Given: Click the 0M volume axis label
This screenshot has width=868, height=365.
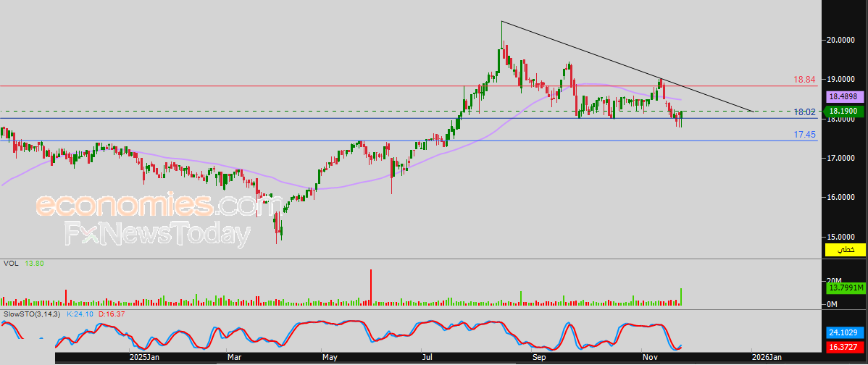Looking at the screenshot, I should tap(832, 304).
